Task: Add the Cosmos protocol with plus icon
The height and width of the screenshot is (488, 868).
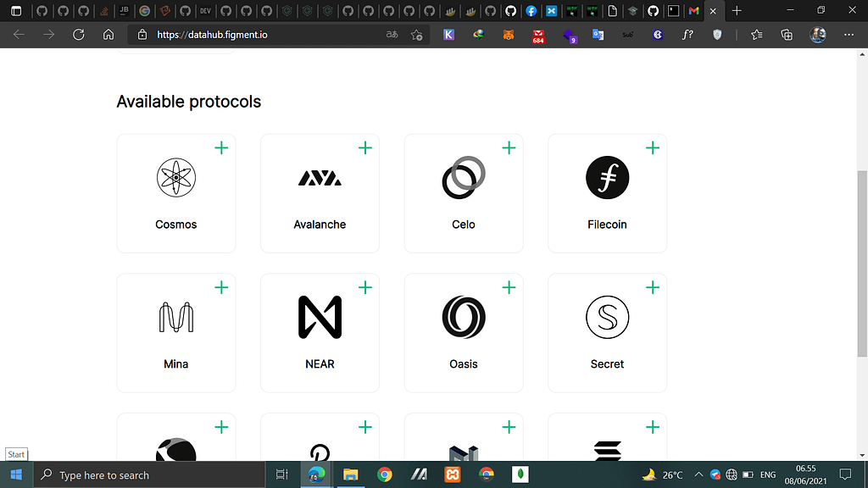Action: click(x=221, y=147)
